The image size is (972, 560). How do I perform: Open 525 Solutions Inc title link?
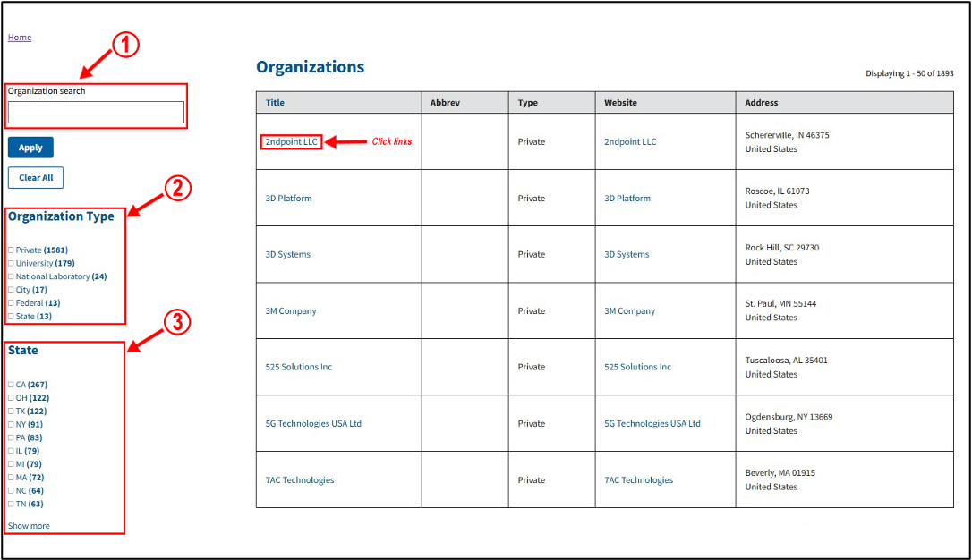pos(299,367)
